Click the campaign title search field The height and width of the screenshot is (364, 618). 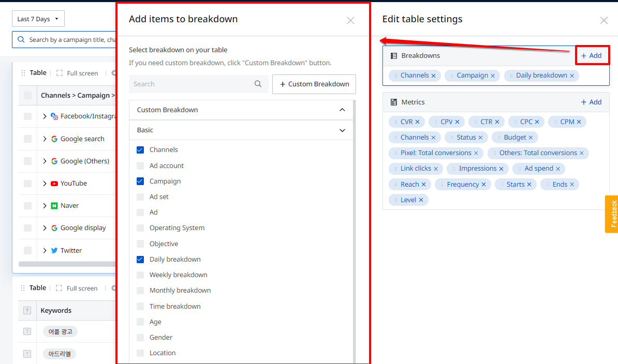(x=64, y=40)
